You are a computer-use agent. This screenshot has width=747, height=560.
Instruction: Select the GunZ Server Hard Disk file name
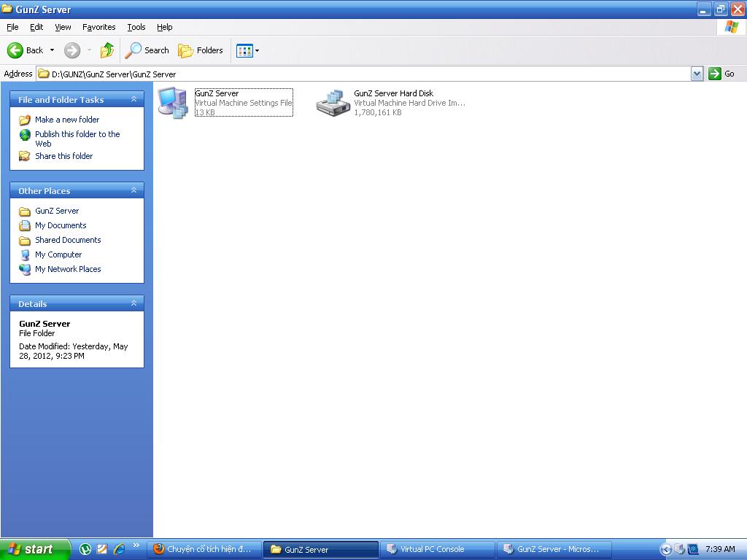pyautogui.click(x=393, y=93)
